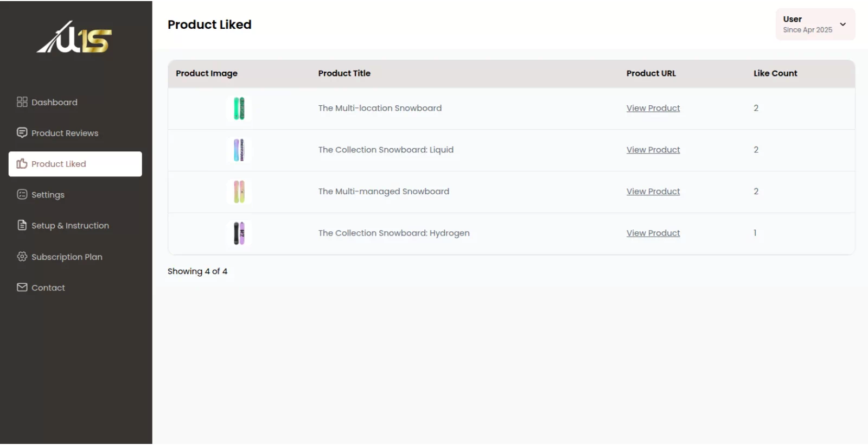
Task: Click like count of Multi-location Snowboard
Action: pos(756,108)
